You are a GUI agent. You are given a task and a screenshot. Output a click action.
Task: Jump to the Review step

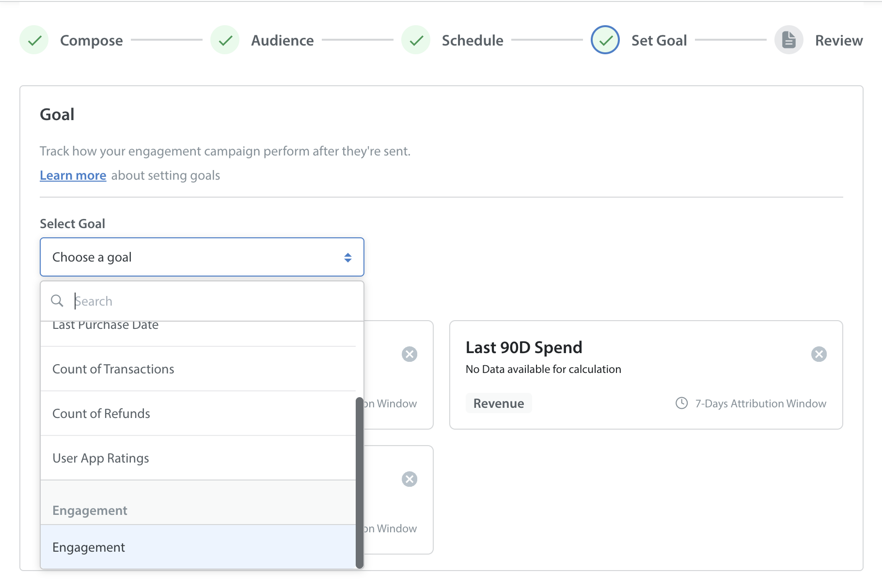[x=839, y=40]
